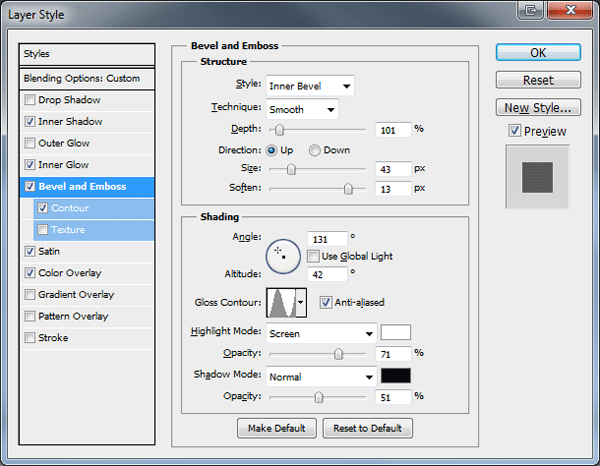Check Use Global Light option
This screenshot has width=600, height=466.
click(313, 256)
